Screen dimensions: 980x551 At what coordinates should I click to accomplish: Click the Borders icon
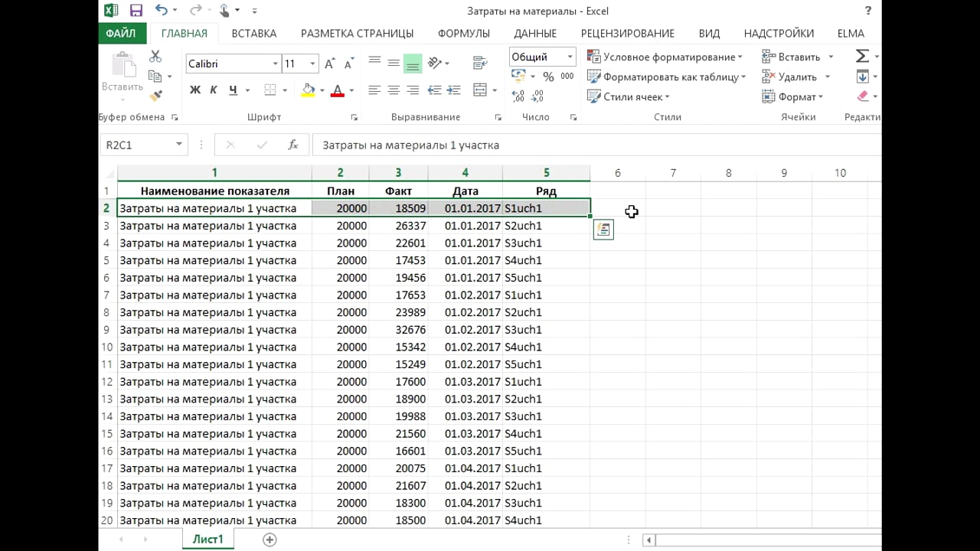(269, 90)
